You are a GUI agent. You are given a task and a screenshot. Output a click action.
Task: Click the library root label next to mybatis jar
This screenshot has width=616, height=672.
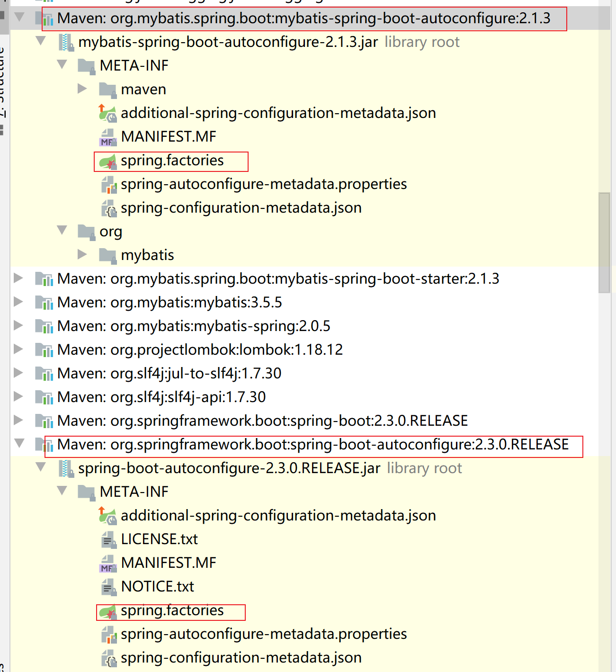421,42
